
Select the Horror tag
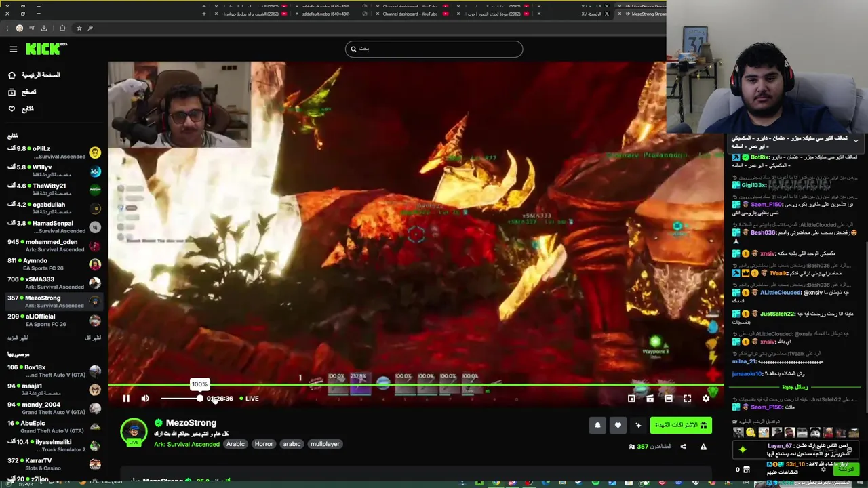pyautogui.click(x=264, y=444)
